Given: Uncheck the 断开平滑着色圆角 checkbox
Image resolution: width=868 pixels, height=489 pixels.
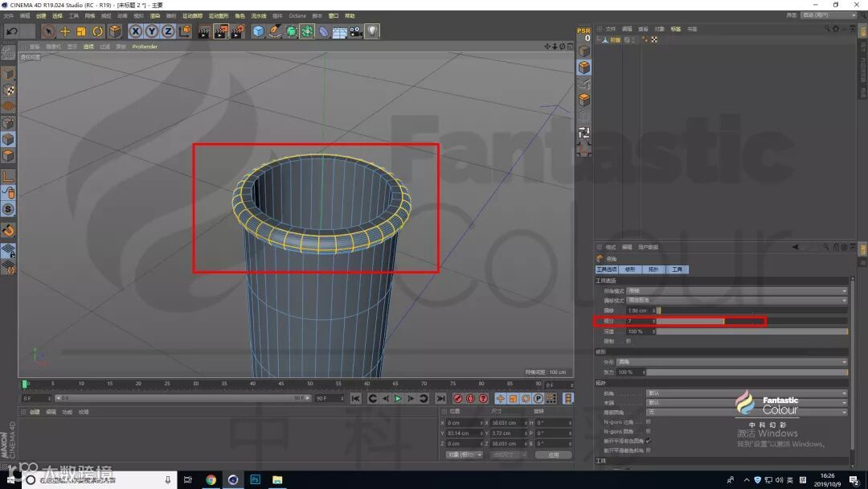Looking at the screenshot, I should 649,441.
